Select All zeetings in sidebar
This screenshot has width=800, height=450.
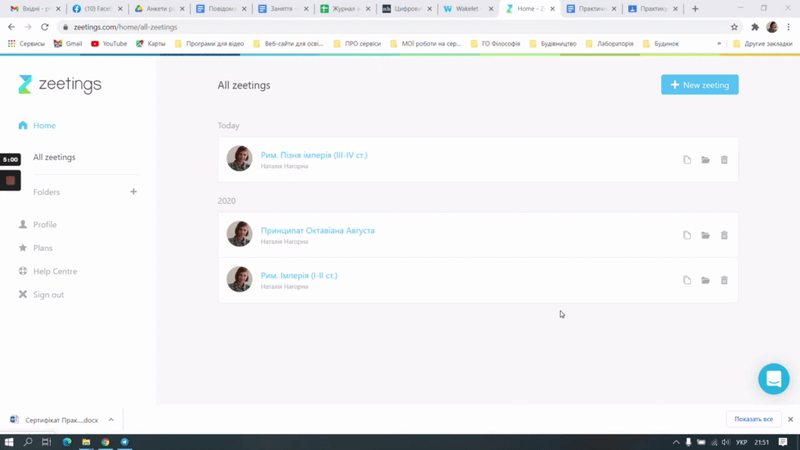point(54,157)
